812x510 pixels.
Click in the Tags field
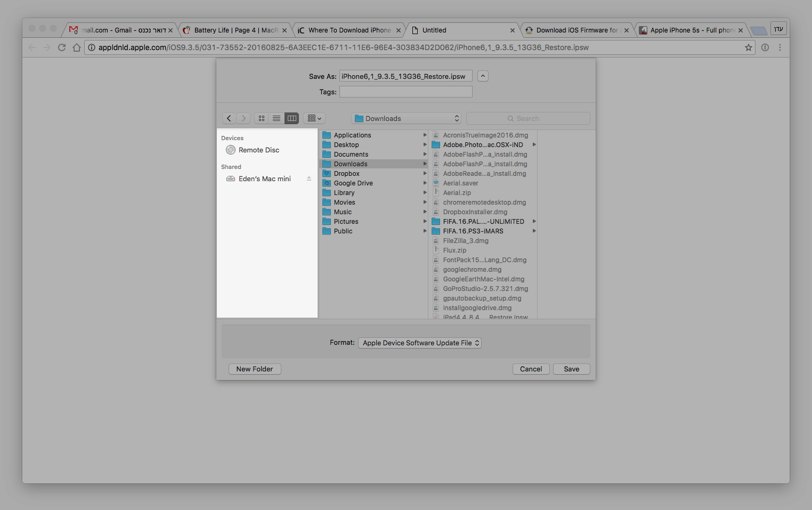click(406, 92)
